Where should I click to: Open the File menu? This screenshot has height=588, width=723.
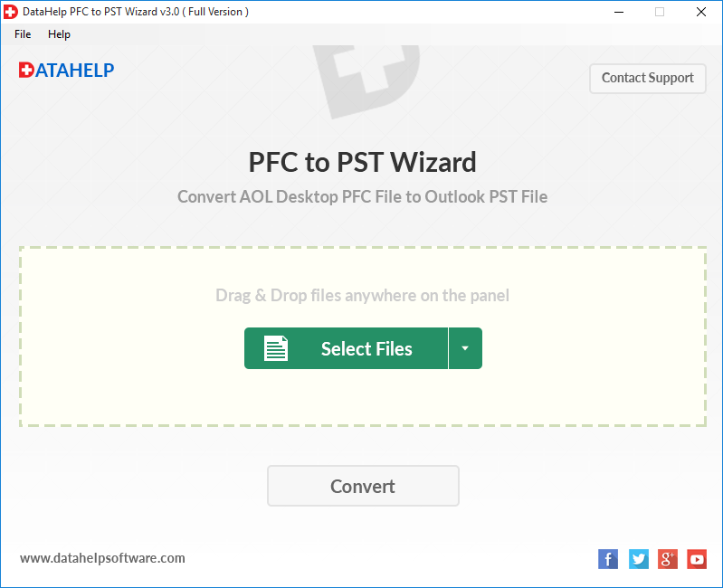[23, 34]
